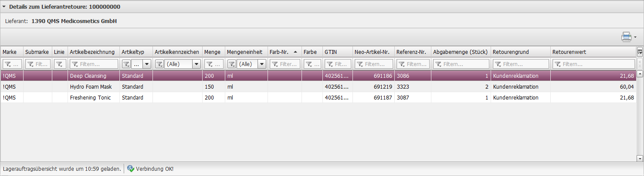Click the supplier name 1390 QMS Medicosmetics GmbH
The image size is (644, 176).
74,21
